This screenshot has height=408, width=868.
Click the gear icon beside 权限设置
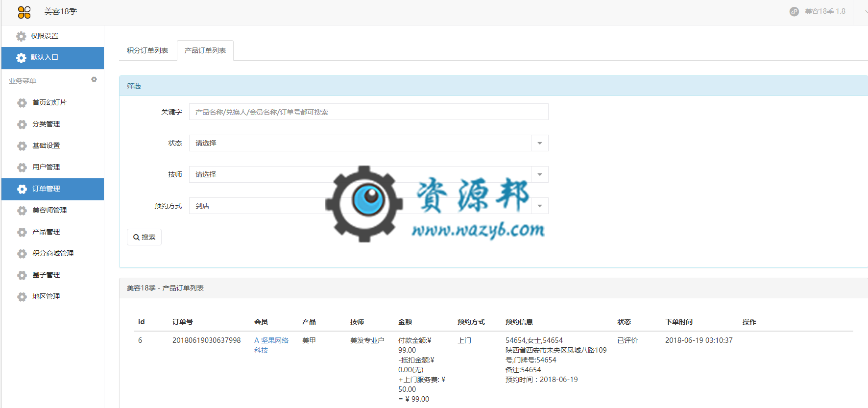pyautogui.click(x=21, y=36)
